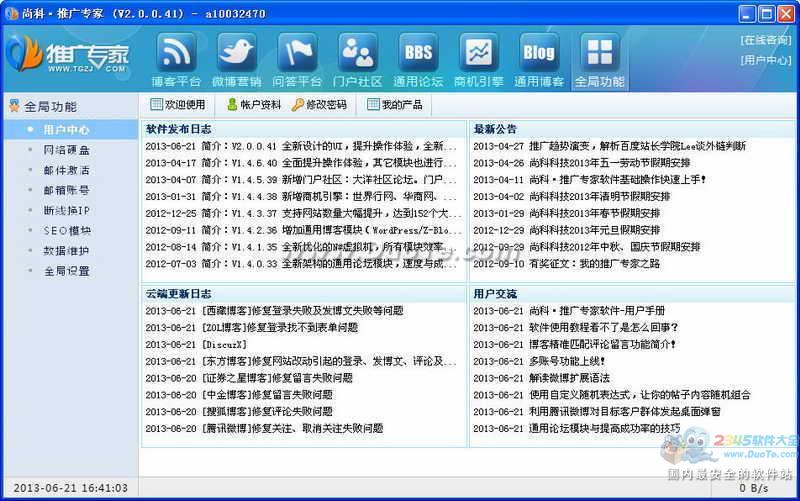Open the 欢迎使用 welcome tab
The image size is (800, 501).
(x=177, y=105)
